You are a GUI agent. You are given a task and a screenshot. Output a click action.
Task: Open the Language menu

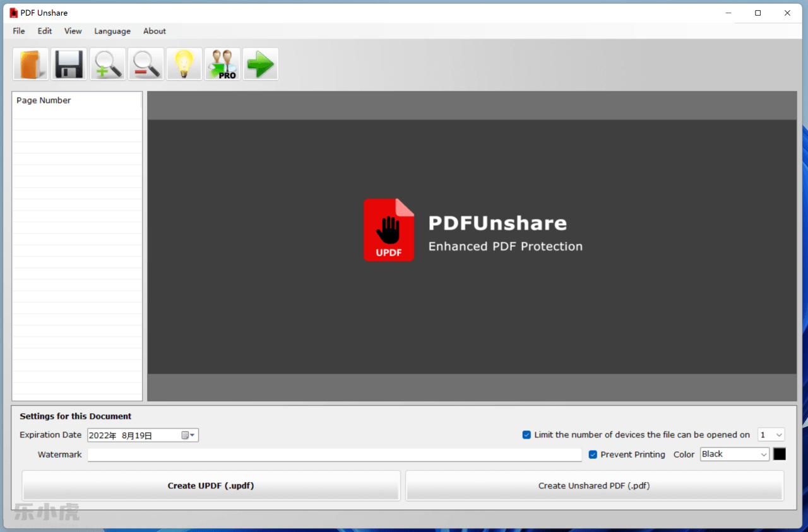pos(112,31)
